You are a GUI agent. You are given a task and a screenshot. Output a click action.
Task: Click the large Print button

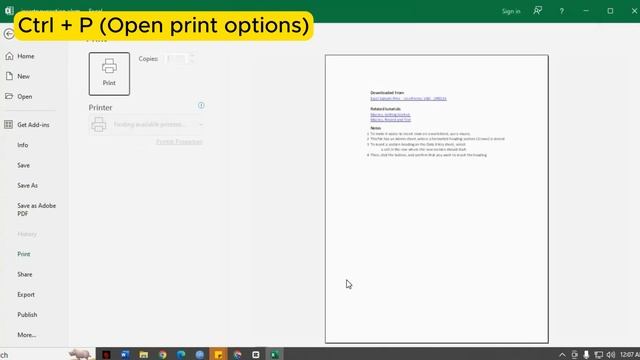109,74
